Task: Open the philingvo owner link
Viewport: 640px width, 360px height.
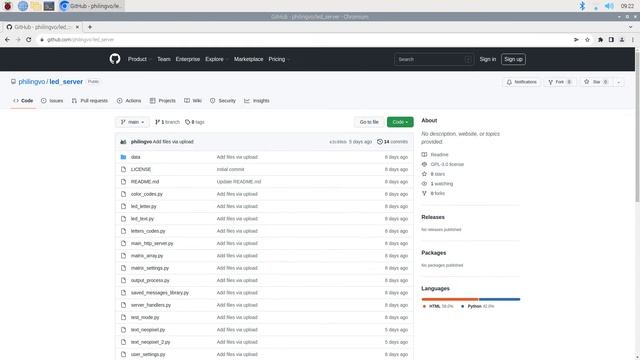Action: tap(31, 82)
